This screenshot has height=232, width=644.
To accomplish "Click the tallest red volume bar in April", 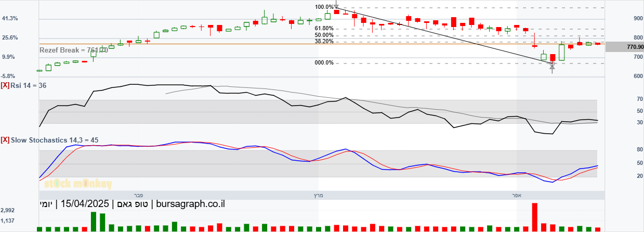I will (534, 217).
